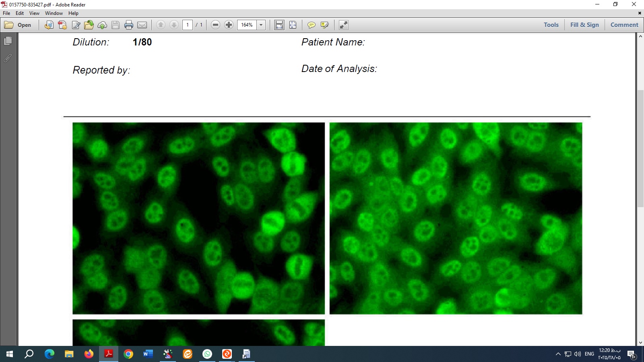Expand the Comment pane
The height and width of the screenshot is (362, 644).
tap(624, 25)
